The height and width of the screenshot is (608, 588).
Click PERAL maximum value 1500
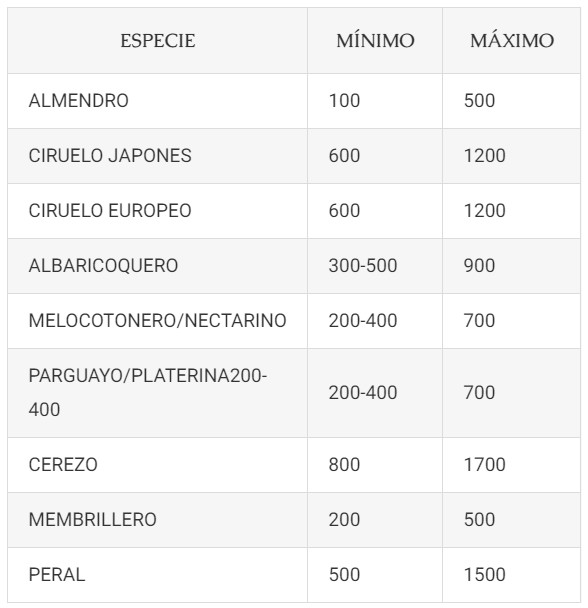484,575
